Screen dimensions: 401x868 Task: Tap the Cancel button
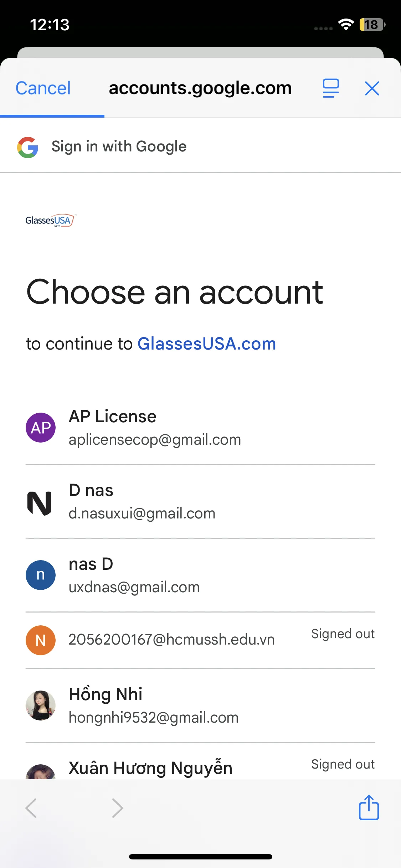pos(43,88)
